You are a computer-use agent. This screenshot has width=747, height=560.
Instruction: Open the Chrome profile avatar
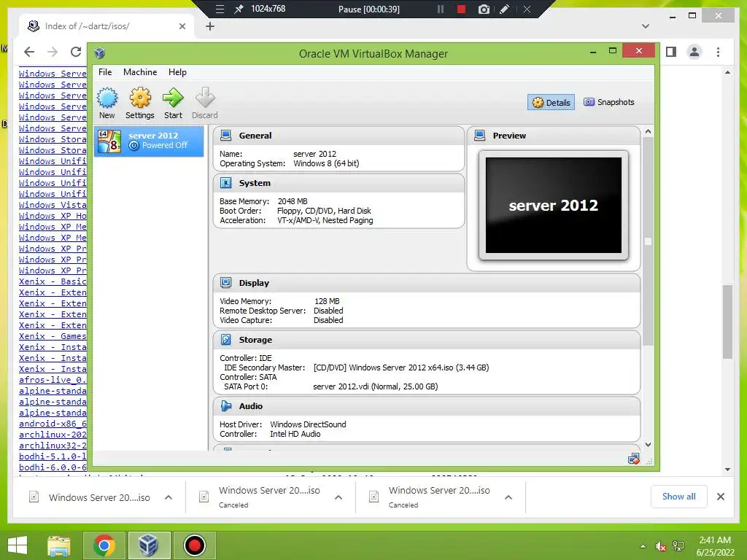coord(694,52)
